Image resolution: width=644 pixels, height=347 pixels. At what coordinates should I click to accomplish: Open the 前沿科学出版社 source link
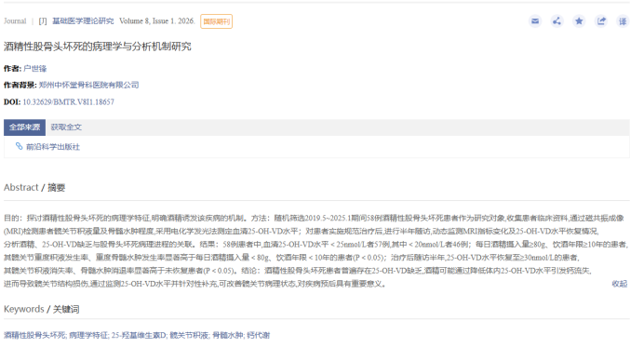53,147
